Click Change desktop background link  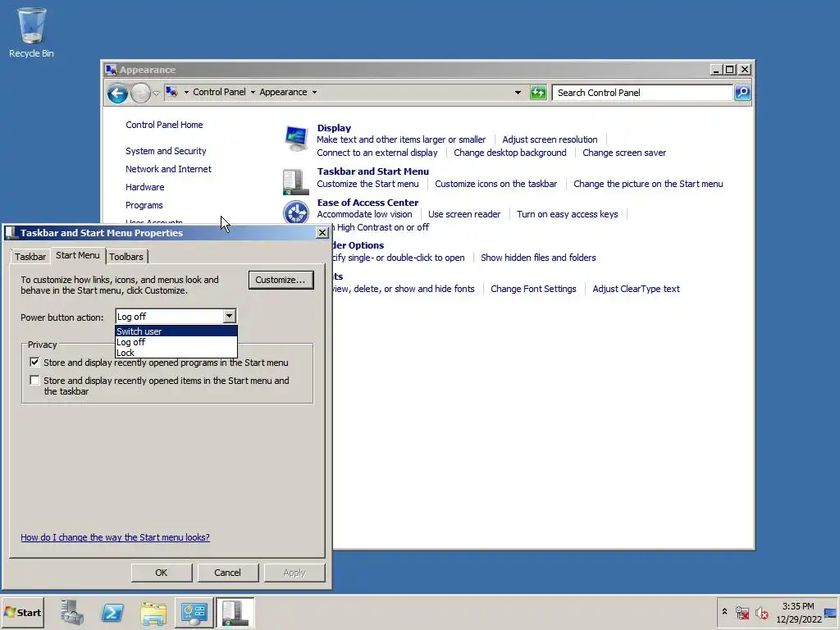[510, 153]
